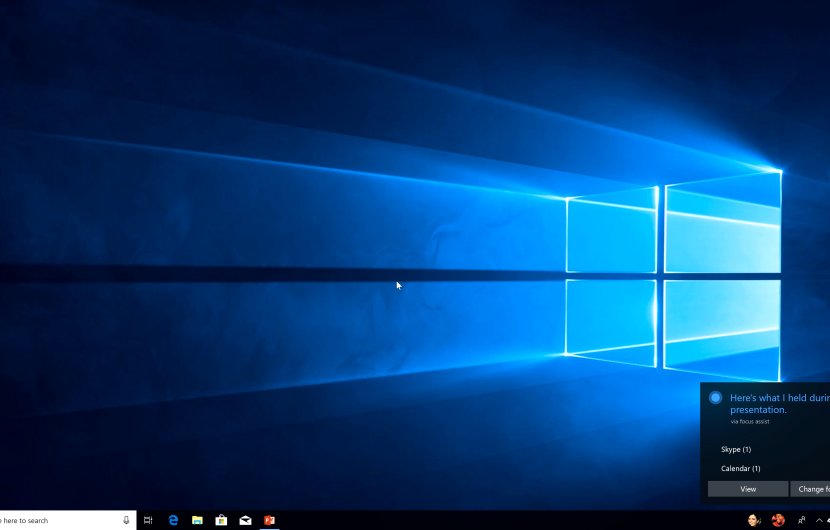Image resolution: width=830 pixels, height=530 pixels.
Task: Open the People icon in system tray
Action: click(x=801, y=520)
